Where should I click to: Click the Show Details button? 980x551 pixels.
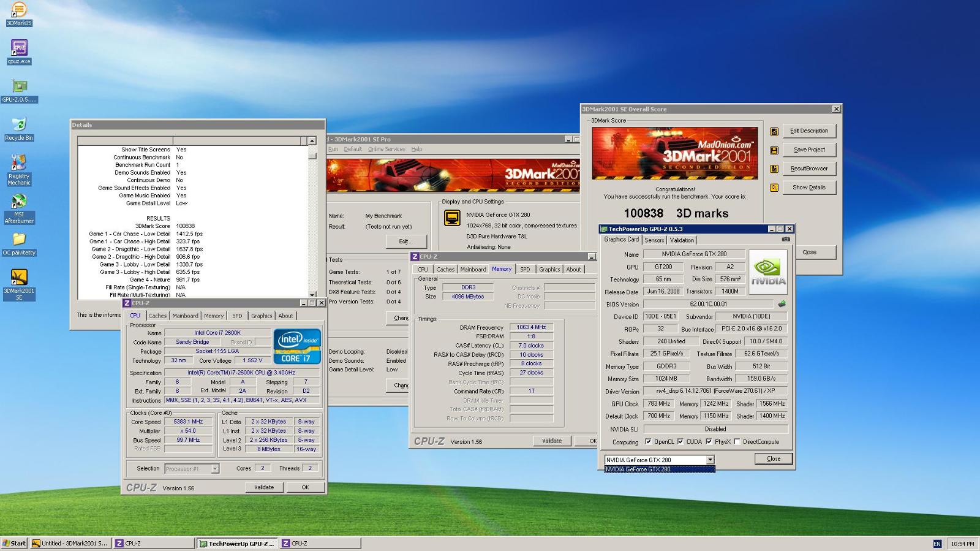(x=809, y=188)
